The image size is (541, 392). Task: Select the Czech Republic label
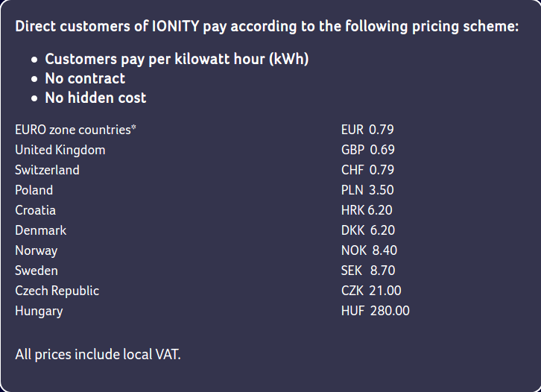point(57,291)
